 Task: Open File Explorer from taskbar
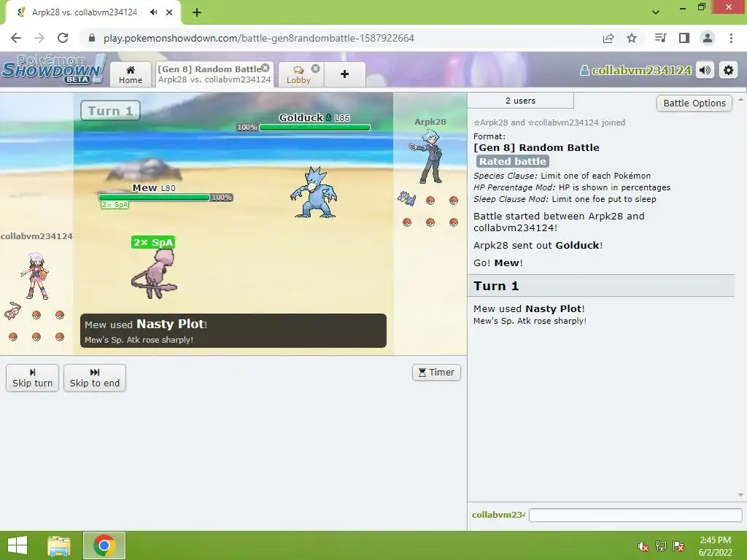tap(59, 545)
